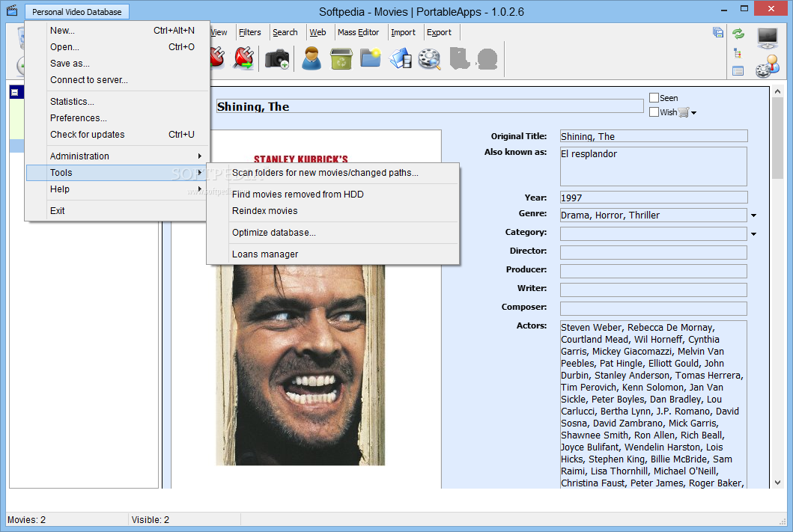The height and width of the screenshot is (532, 793).
Task: Click the person avatar toolbar icon
Action: (312, 58)
